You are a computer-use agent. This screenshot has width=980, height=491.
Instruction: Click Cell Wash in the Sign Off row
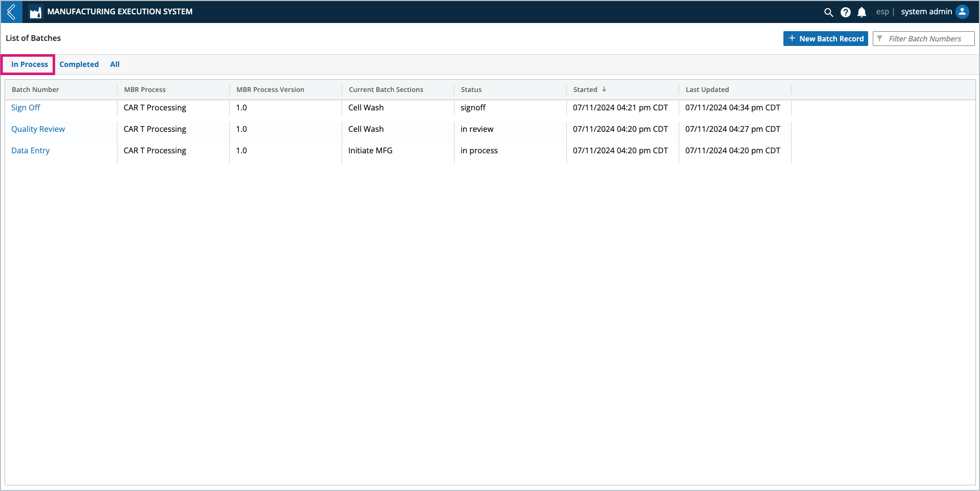tap(366, 108)
